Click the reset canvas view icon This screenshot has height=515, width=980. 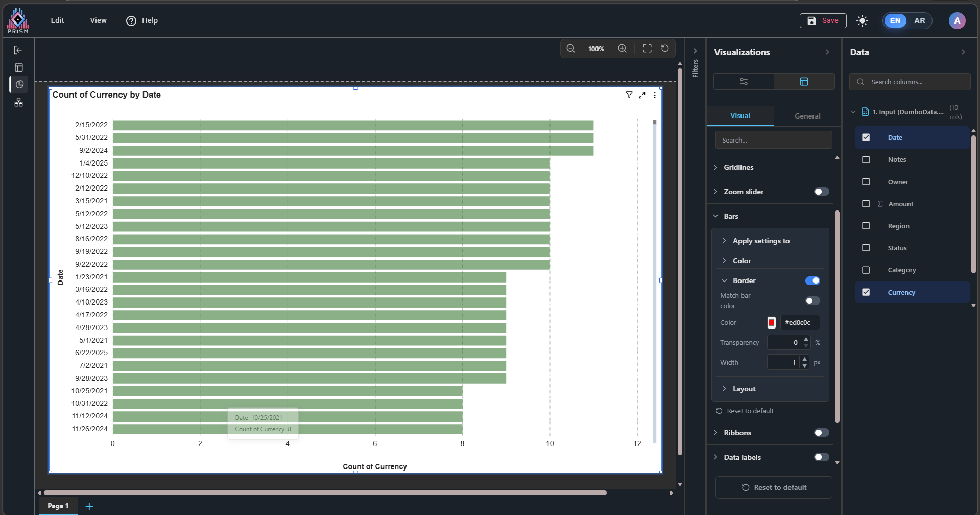(665, 49)
